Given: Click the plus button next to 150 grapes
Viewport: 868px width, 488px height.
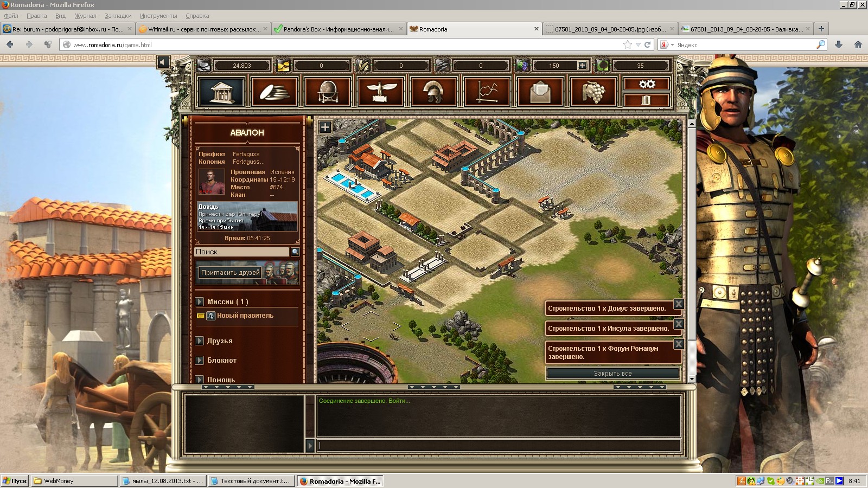Looking at the screenshot, I should coord(582,65).
